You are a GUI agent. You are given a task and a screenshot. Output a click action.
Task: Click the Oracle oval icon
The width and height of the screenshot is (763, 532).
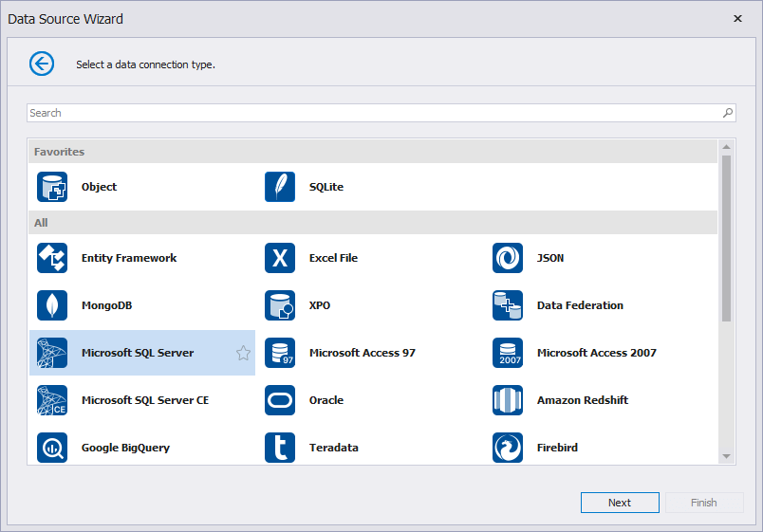click(x=280, y=400)
